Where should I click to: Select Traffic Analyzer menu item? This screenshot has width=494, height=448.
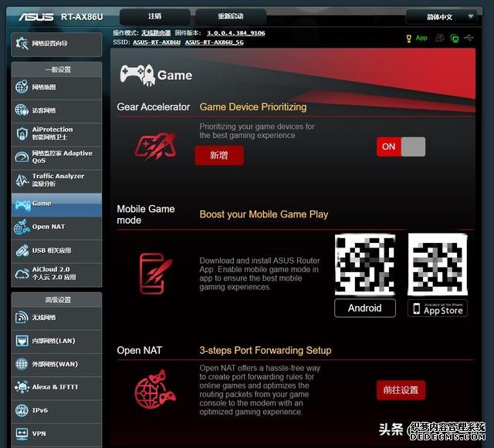click(56, 180)
